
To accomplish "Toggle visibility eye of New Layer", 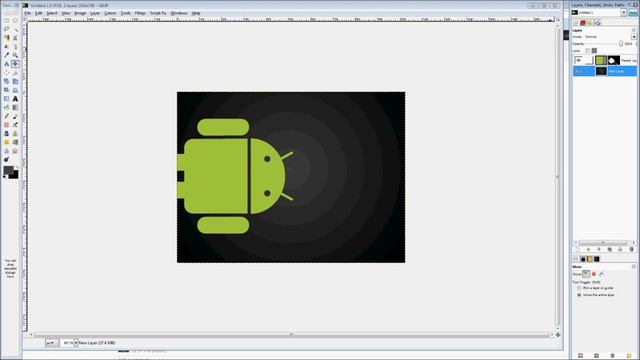I will click(x=578, y=71).
